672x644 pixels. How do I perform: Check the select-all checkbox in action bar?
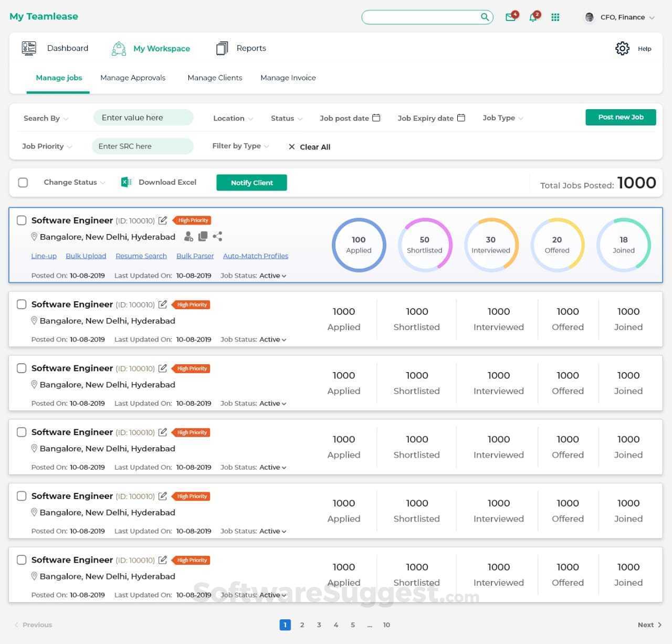pos(23,182)
